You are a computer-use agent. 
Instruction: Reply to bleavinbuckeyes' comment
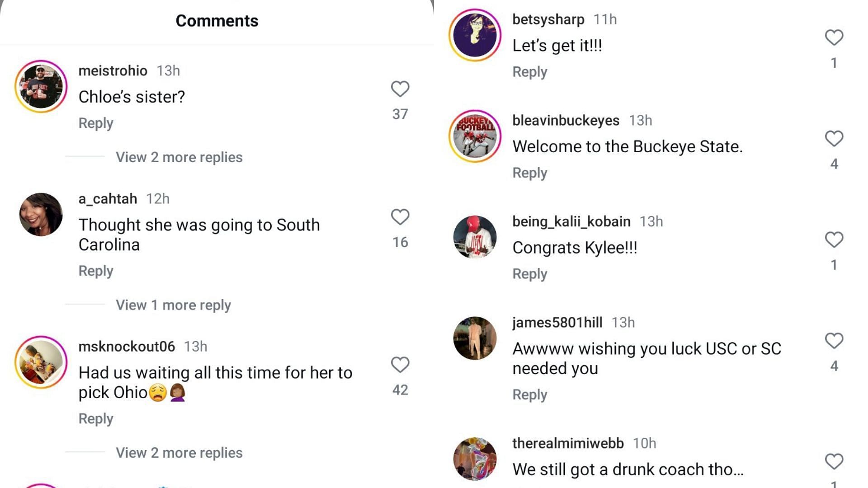pyautogui.click(x=529, y=173)
